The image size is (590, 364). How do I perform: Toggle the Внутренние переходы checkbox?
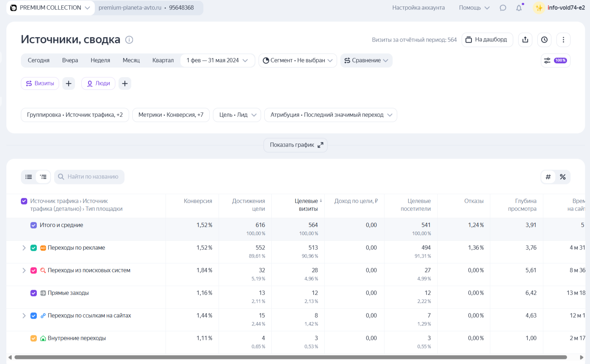[34, 338]
